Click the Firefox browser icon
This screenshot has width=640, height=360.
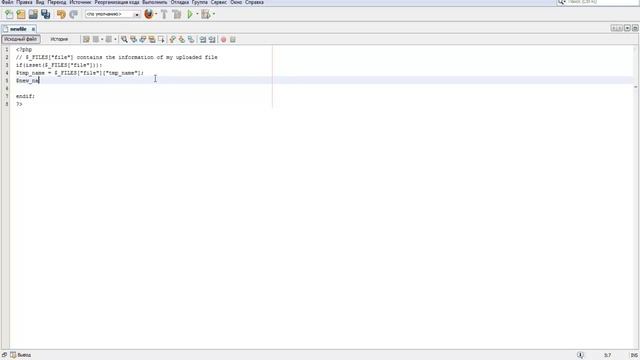tap(149, 14)
